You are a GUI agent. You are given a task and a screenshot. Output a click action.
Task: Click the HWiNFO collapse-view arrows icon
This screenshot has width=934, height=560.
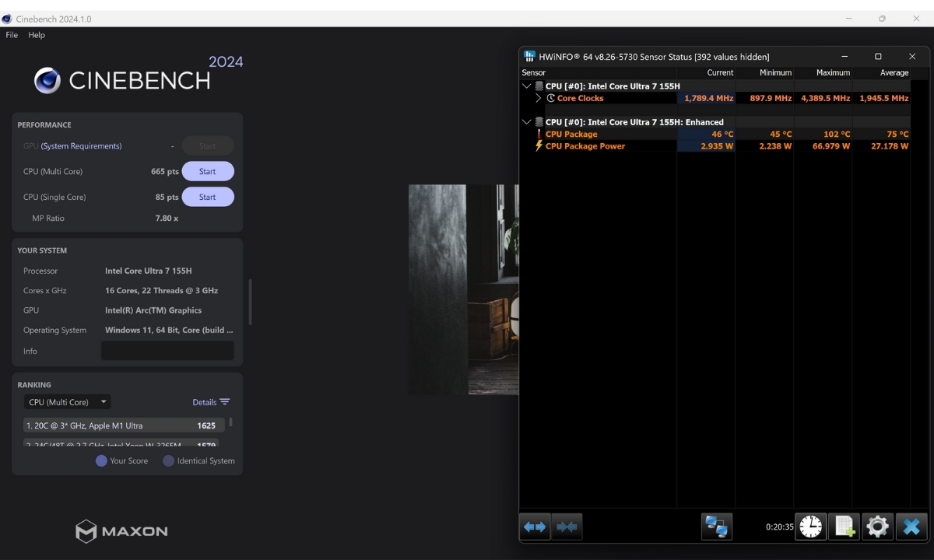coord(567,527)
